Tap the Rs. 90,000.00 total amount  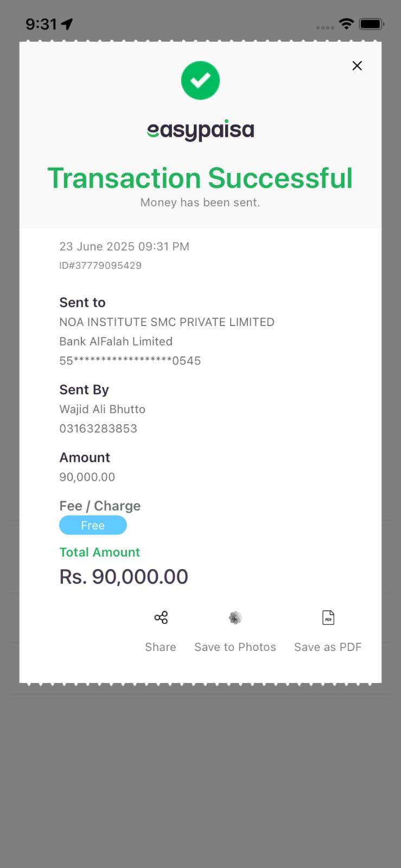pos(124,577)
